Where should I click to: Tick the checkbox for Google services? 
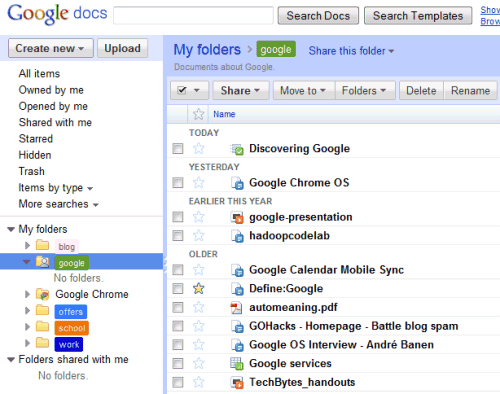coord(178,363)
